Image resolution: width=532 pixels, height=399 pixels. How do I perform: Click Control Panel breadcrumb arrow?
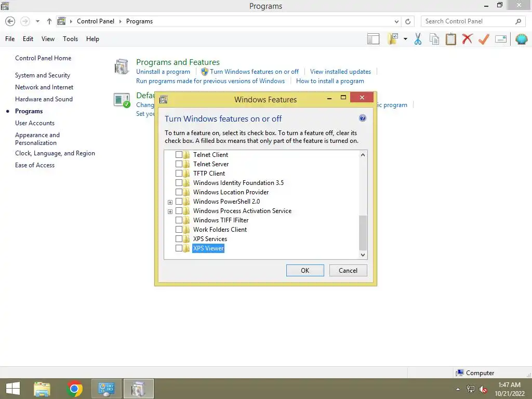pos(120,21)
